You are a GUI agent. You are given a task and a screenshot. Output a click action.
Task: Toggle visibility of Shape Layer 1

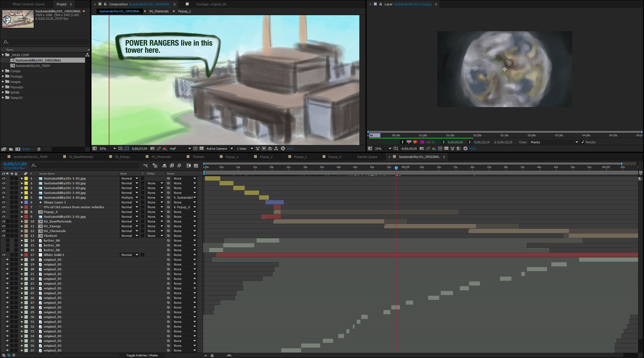pyautogui.click(x=4, y=202)
